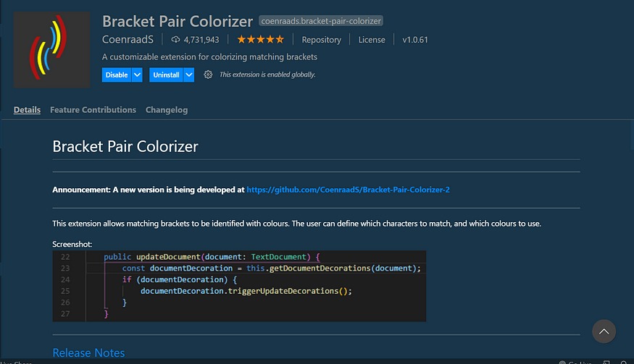Uninstall the Bracket Pair Colorizer extension
Image resolution: width=634 pixels, height=364 pixels.
click(166, 75)
